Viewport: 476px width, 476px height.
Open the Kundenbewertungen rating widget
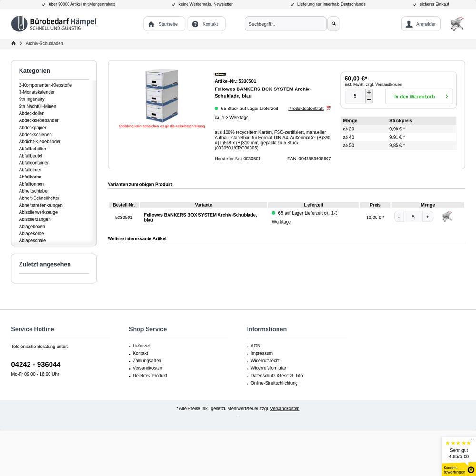pyautogui.click(x=459, y=456)
